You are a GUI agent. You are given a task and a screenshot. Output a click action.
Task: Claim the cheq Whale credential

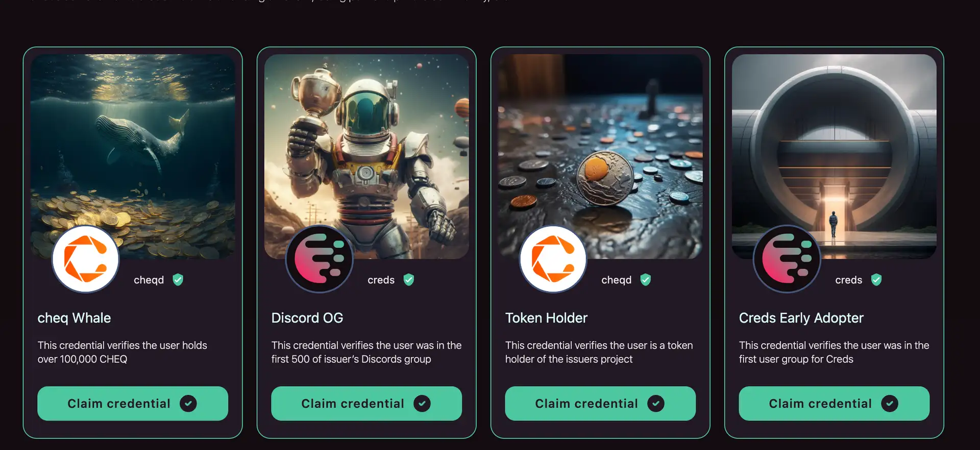pos(133,404)
